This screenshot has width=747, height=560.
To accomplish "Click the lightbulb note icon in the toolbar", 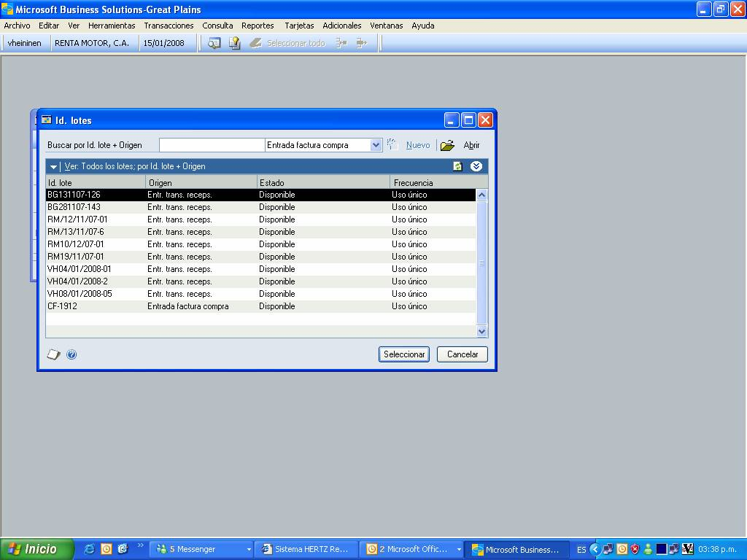I will 234,43.
